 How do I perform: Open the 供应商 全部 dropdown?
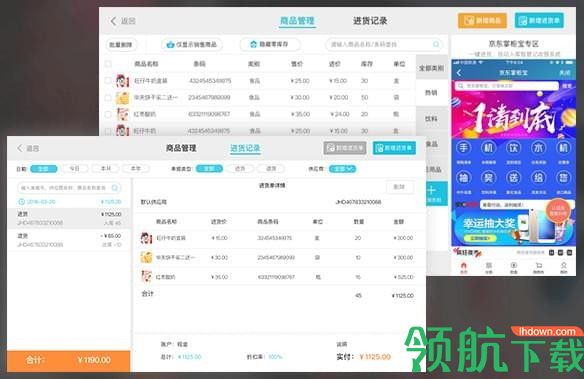(x=342, y=169)
